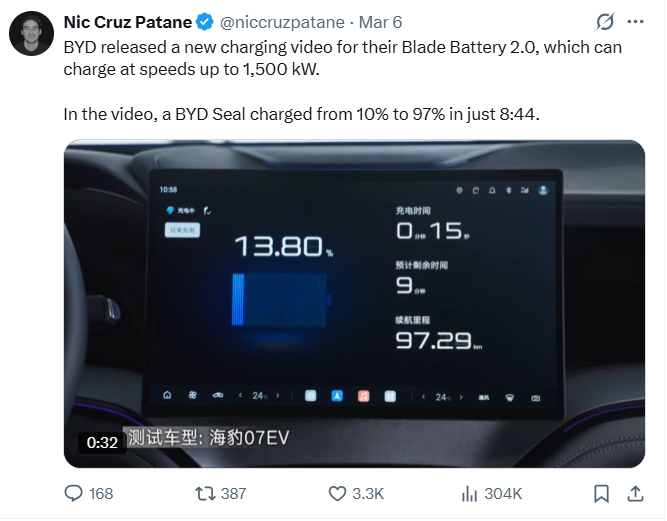Click the 304K views count
Screen dimensions: 667x521
pos(503,493)
